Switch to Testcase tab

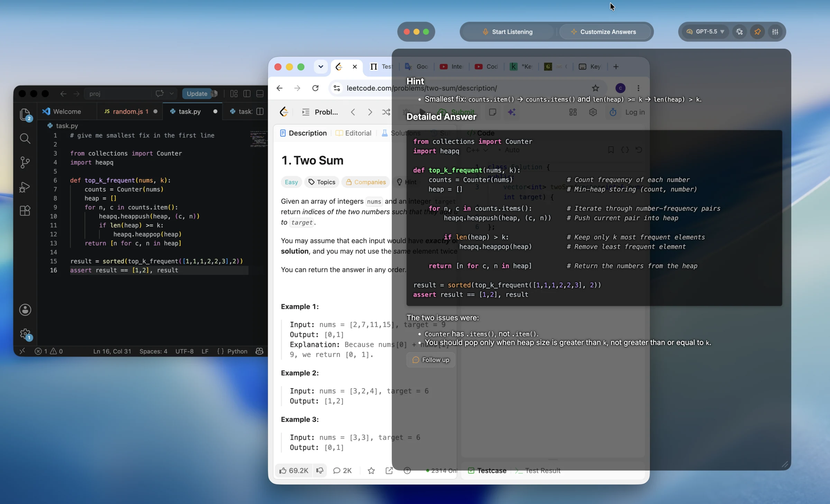(x=487, y=470)
